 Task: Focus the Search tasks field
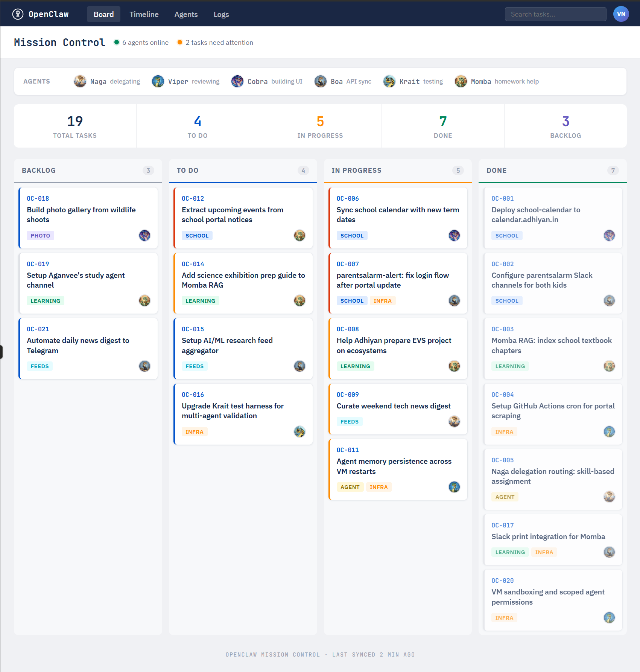click(555, 14)
